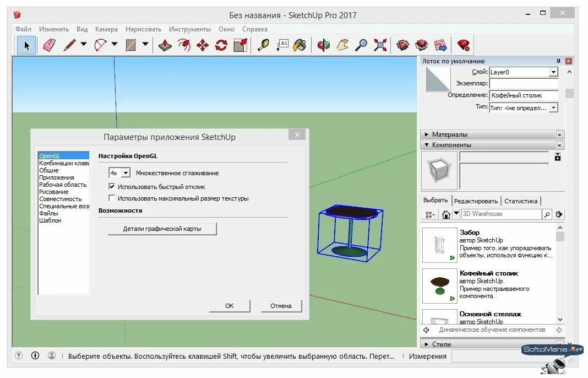588x378 pixels.
Task: Click the geo-location status bar icon
Action: (x=19, y=355)
